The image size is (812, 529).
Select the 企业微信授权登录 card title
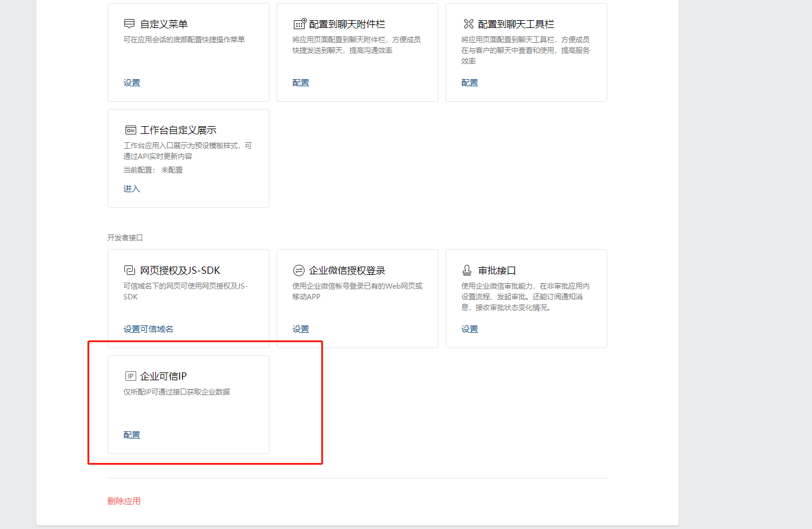pos(347,271)
